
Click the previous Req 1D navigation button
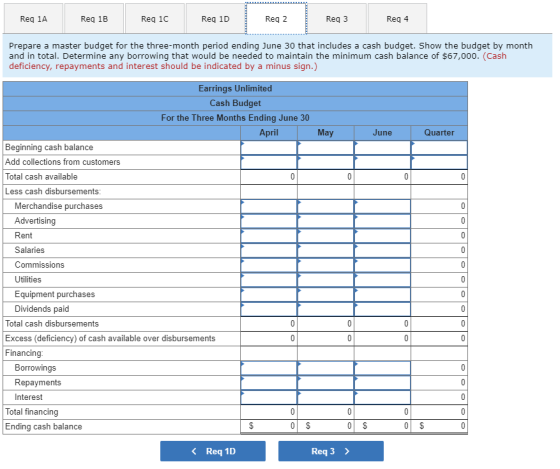click(x=213, y=451)
